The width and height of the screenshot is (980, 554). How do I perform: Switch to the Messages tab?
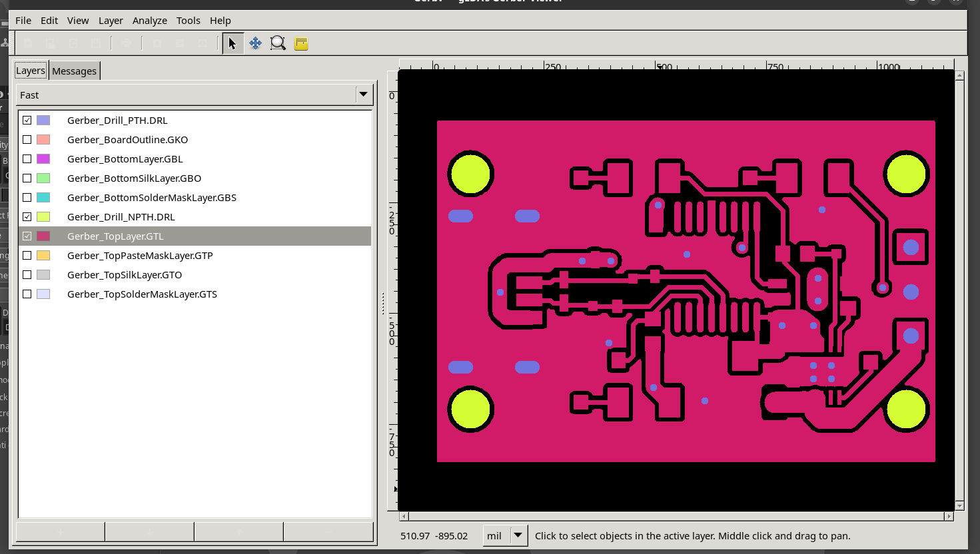pyautogui.click(x=75, y=71)
